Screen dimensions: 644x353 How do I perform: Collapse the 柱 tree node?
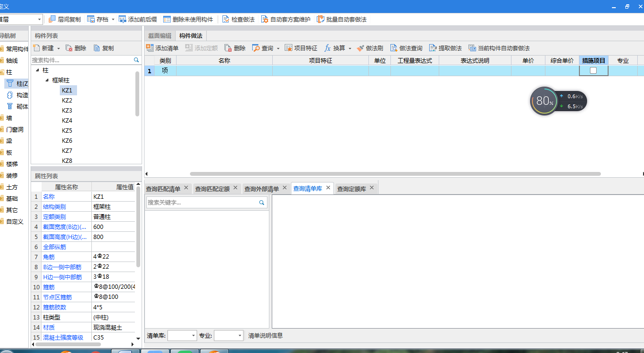pos(38,70)
